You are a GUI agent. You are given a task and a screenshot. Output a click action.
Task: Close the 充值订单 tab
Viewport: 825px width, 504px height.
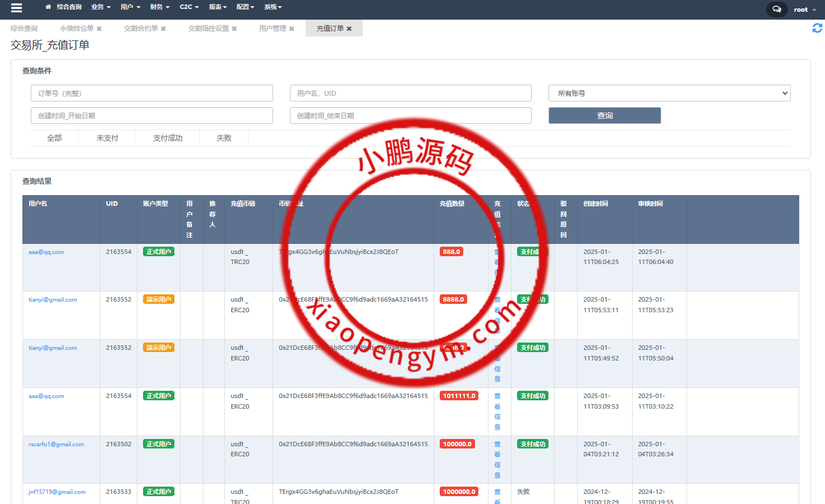pyautogui.click(x=349, y=29)
